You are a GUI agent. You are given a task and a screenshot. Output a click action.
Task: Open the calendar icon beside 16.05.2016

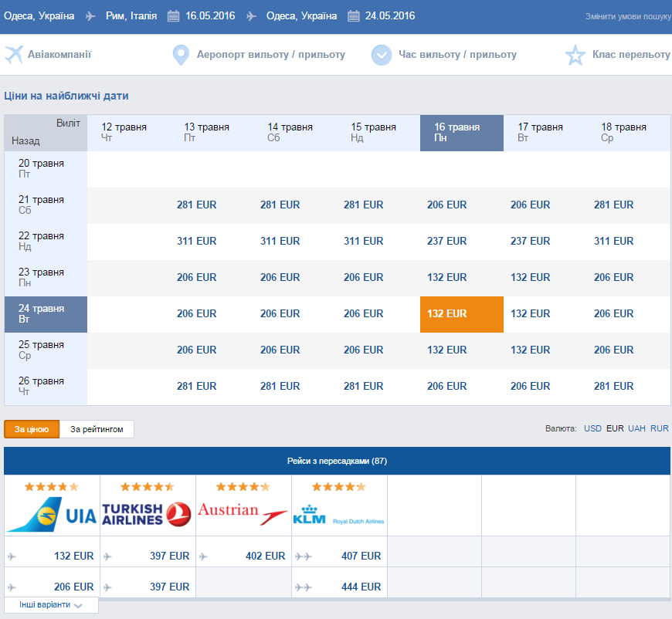click(x=173, y=16)
